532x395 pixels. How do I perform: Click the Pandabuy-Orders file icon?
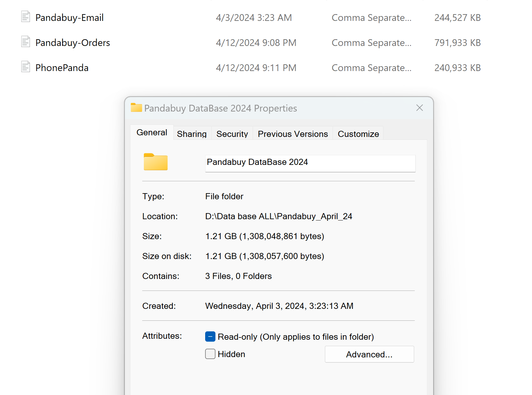[x=26, y=42]
